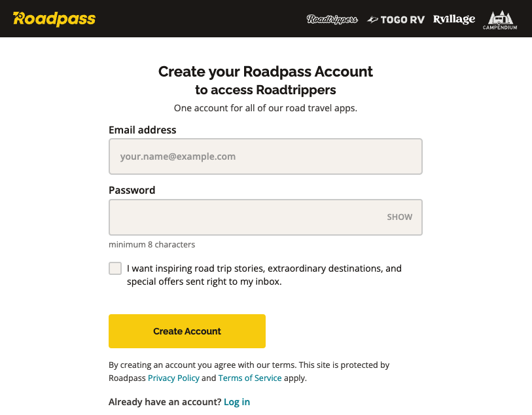Viewport: 532px width, 415px height.
Task: Click the minimum 8 characters hint text
Action: pyautogui.click(x=152, y=244)
